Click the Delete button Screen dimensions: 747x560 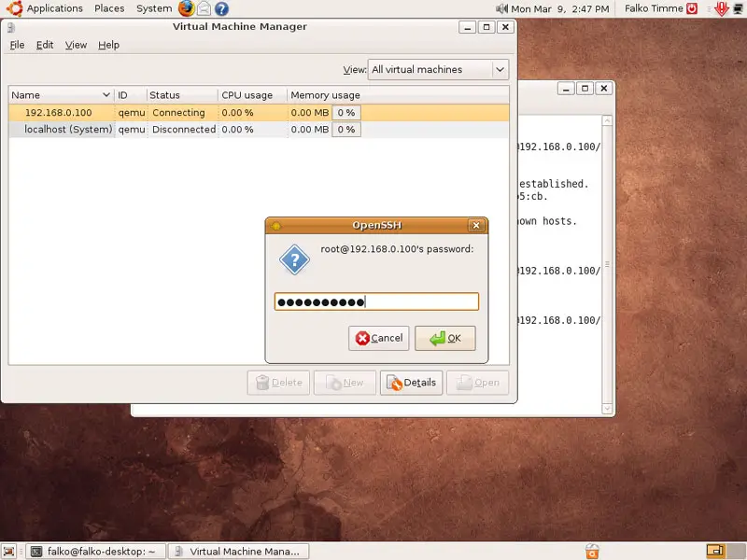coord(278,383)
